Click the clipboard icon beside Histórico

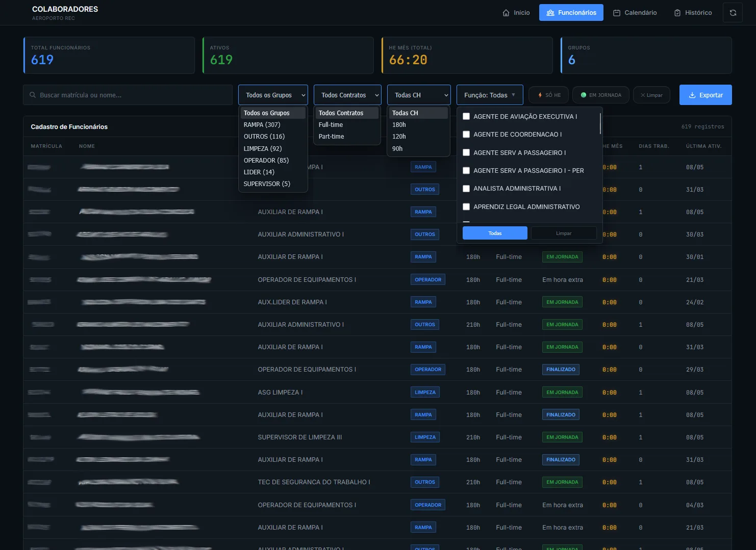(677, 13)
